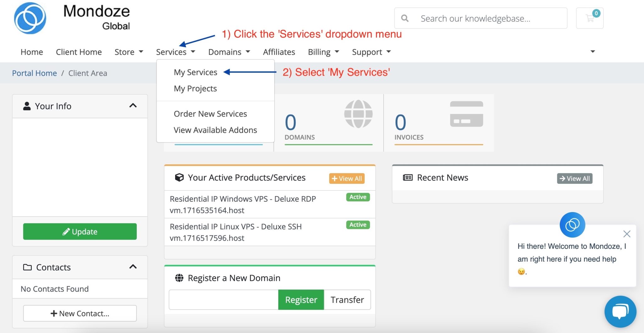Click the green progress bar under DOMAINS
This screenshot has width=644, height=333.
(x=328, y=144)
